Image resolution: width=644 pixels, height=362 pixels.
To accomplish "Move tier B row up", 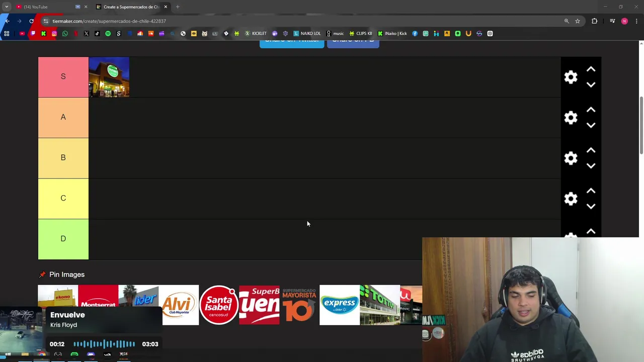I will pos(591,151).
